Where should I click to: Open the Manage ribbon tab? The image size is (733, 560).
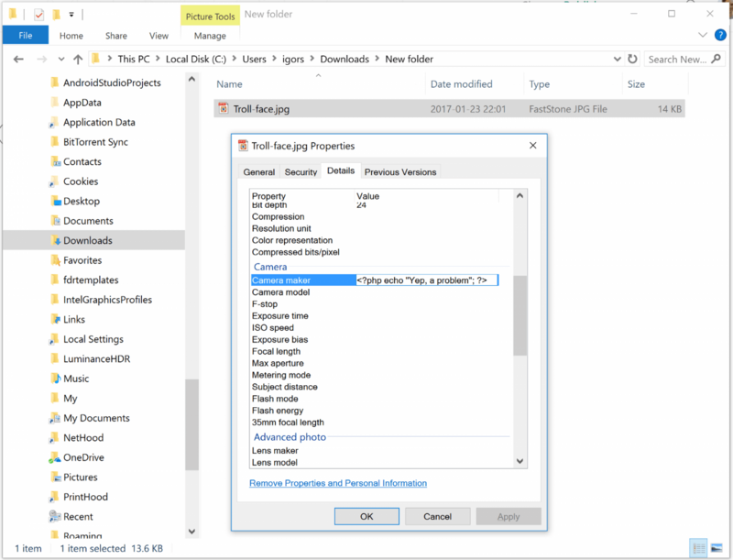coord(210,35)
